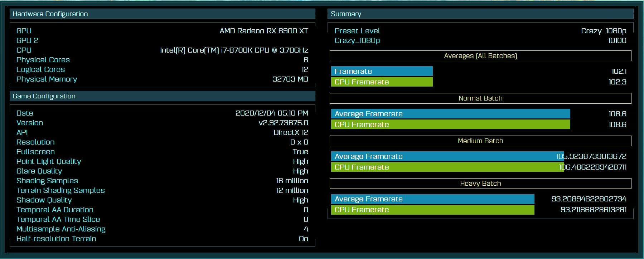The image size is (644, 259).
Task: Click the Physical Memory value 32703 MB
Action: [x=290, y=79]
